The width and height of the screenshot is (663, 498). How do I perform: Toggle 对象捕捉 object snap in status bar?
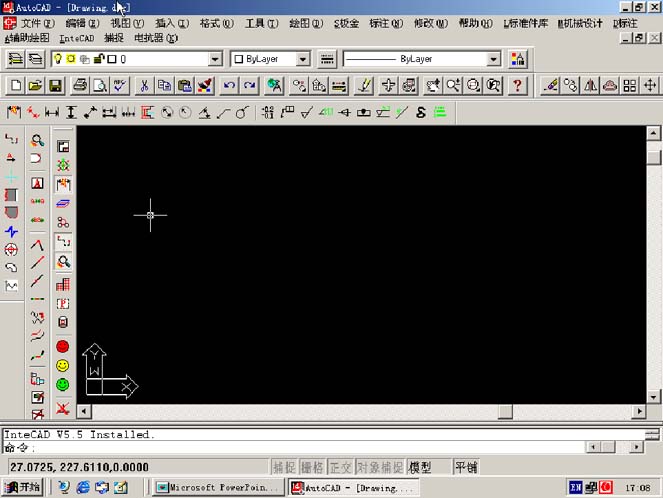click(x=380, y=467)
